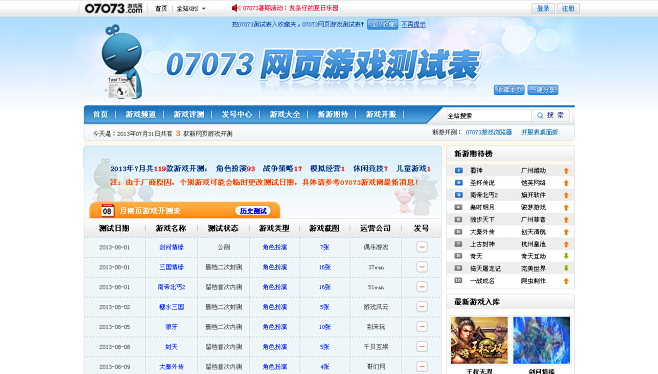Screen dimensions: 658x374
Task: Open the 新游期待 navigation tab
Action: coord(333,114)
